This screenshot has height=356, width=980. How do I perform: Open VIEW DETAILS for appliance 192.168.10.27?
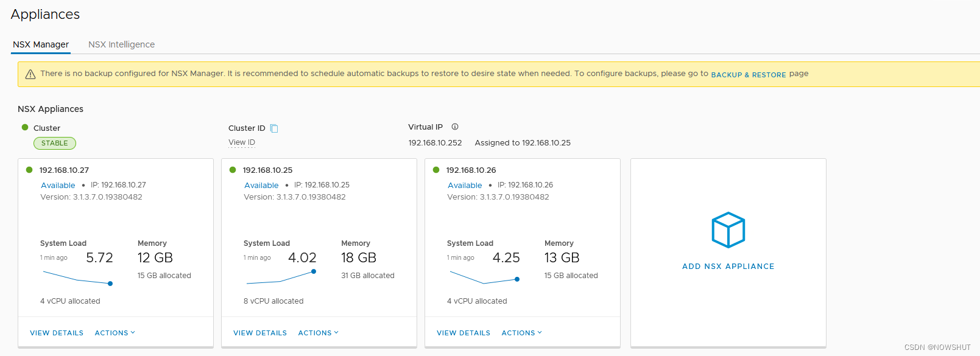coord(57,333)
